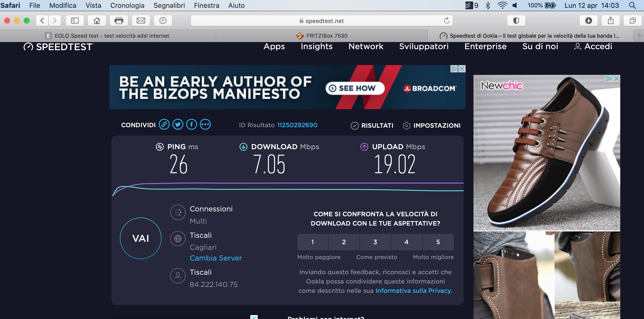
Task: Click Cambia Server link
Action: [216, 258]
